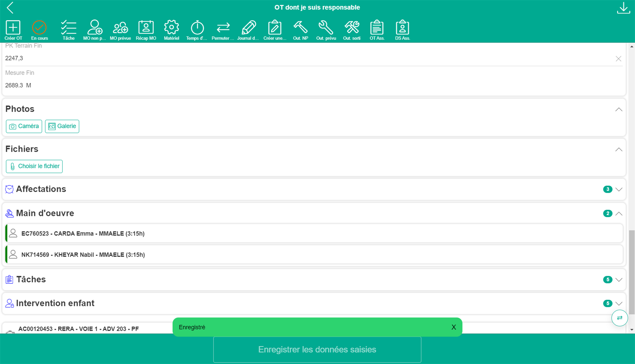Image resolution: width=635 pixels, height=364 pixels.
Task: Toggle the En cours status check
Action: [39, 28]
